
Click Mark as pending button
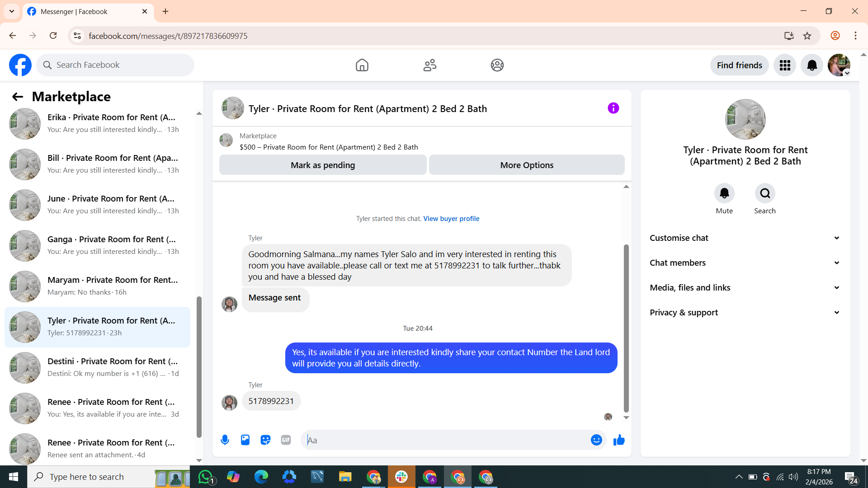tap(323, 165)
